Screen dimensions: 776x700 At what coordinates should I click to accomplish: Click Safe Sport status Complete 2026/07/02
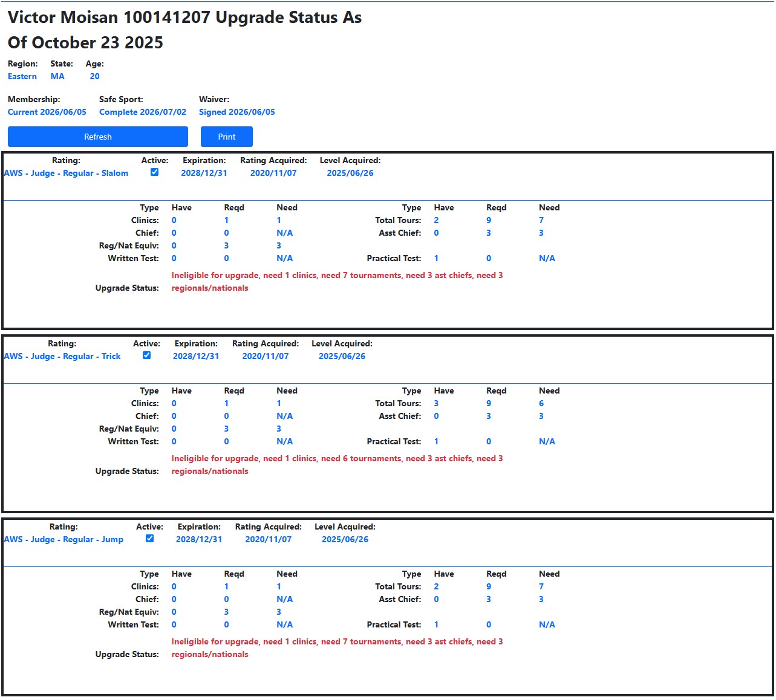click(x=143, y=112)
